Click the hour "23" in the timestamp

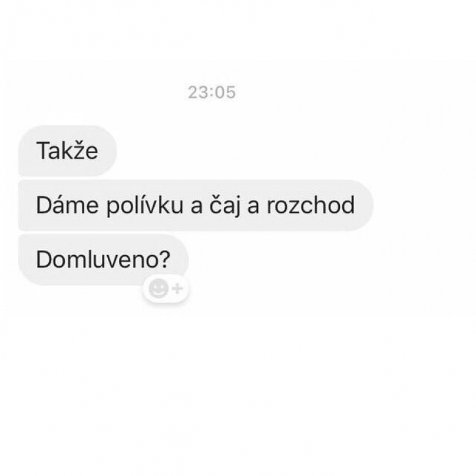[x=197, y=92]
